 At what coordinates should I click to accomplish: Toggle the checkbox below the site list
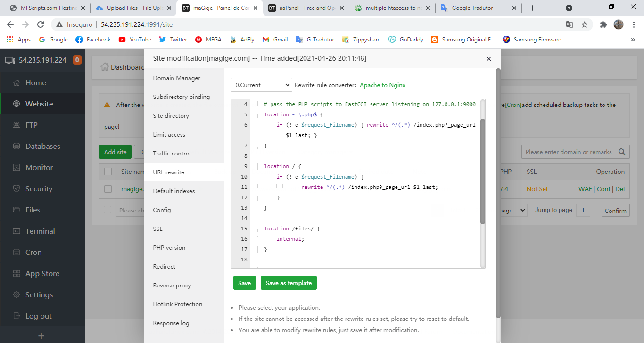(107, 210)
